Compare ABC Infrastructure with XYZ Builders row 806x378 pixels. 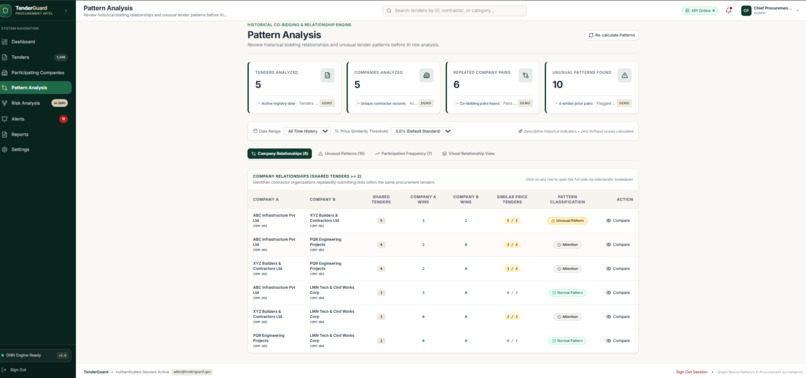click(618, 221)
